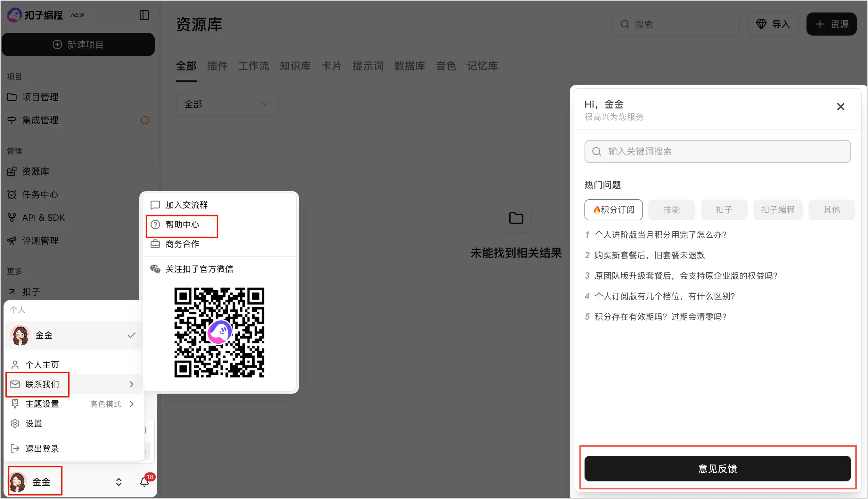The width and height of the screenshot is (868, 499).
Task: Open question about 原团队版升级套餐
Action: click(x=686, y=276)
